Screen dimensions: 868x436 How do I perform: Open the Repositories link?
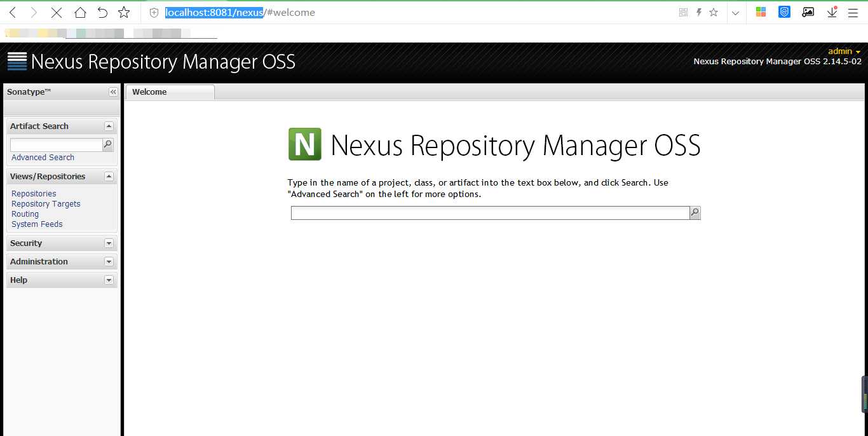coord(34,194)
